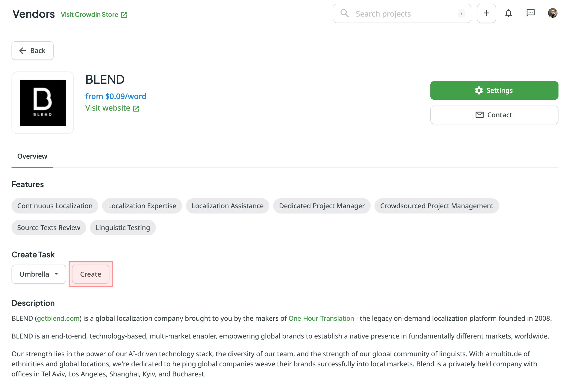Screen dimensions: 570x392
Task: Switch to the Overview tab
Action: [x=32, y=156]
